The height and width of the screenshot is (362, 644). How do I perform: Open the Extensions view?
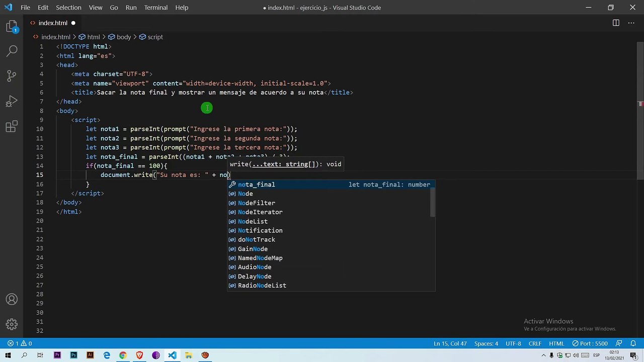point(12,126)
